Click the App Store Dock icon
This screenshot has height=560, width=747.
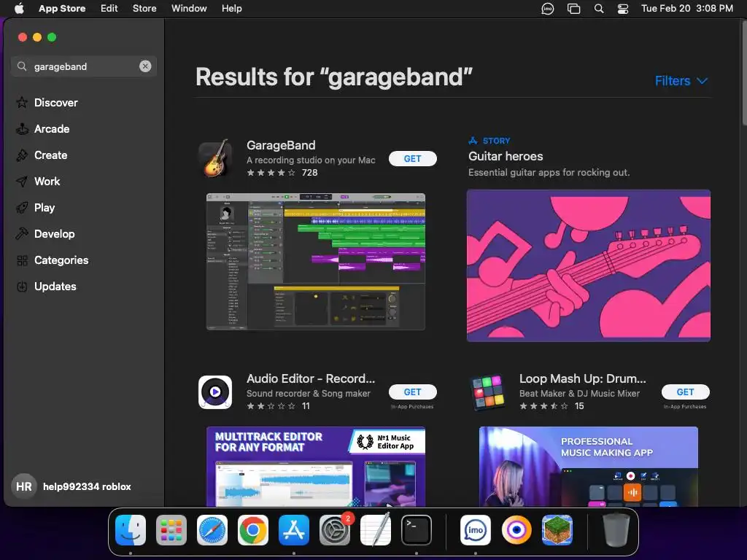pos(293,530)
